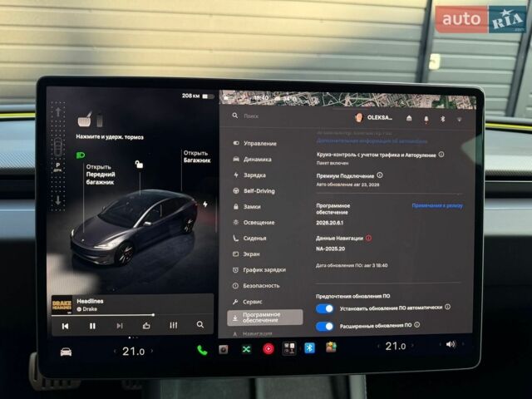The image size is (532, 399).
Task: Open Bluetooth settings from top bar
Action: point(442,119)
